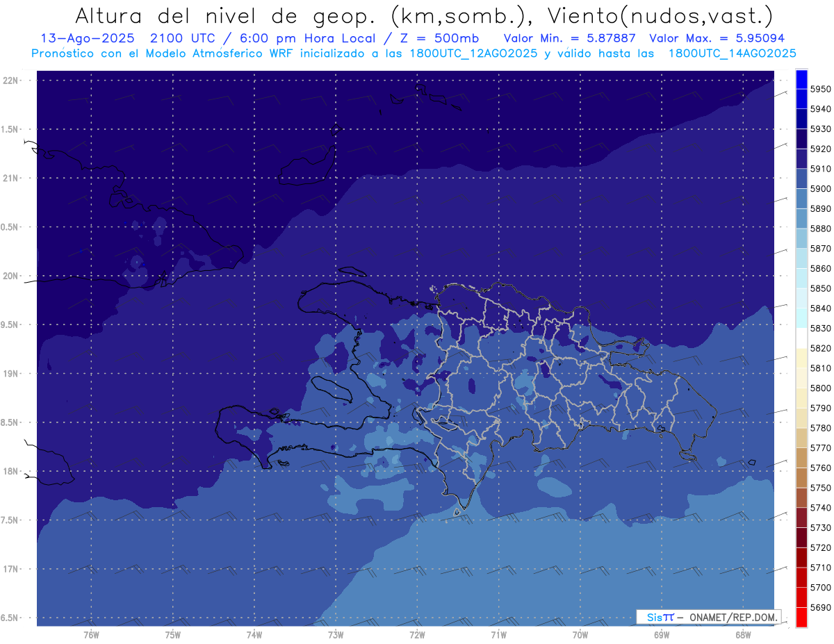Screen dimensions: 834x644
Task: Click the '5900' colorbar value label
Action: [x=821, y=188]
